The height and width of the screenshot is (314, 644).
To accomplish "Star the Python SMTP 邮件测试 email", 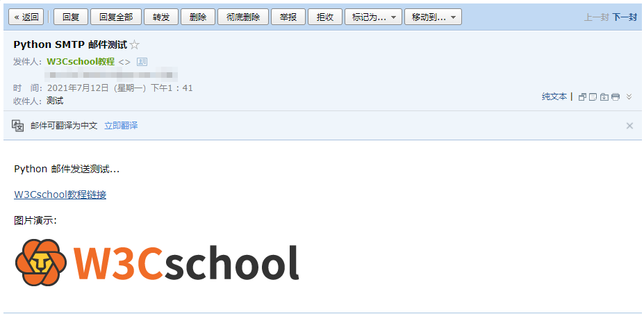I will (x=134, y=44).
